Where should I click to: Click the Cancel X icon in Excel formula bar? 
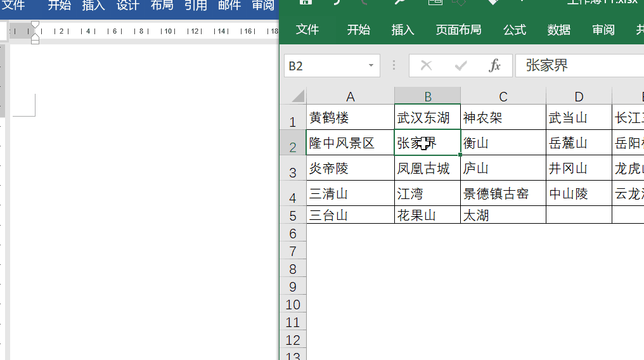click(427, 65)
